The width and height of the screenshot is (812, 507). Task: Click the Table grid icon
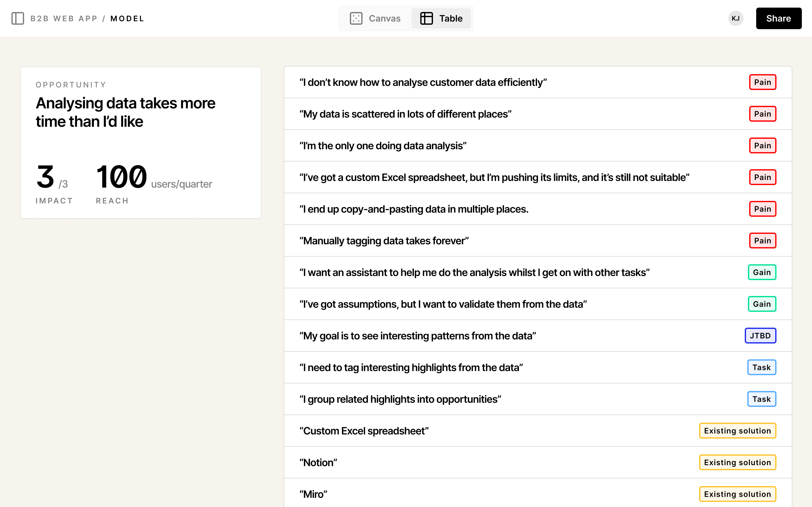pyautogui.click(x=427, y=18)
